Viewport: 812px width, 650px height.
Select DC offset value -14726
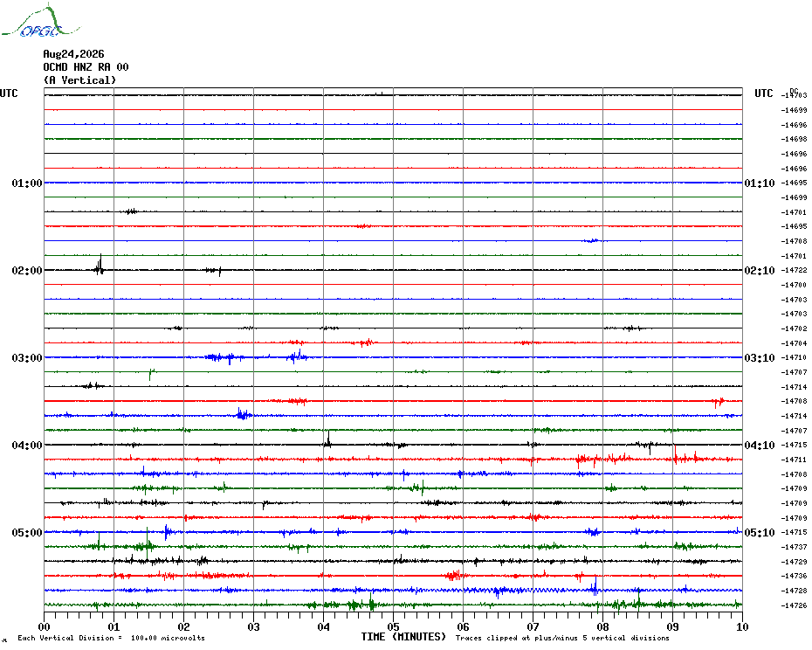[x=794, y=605]
